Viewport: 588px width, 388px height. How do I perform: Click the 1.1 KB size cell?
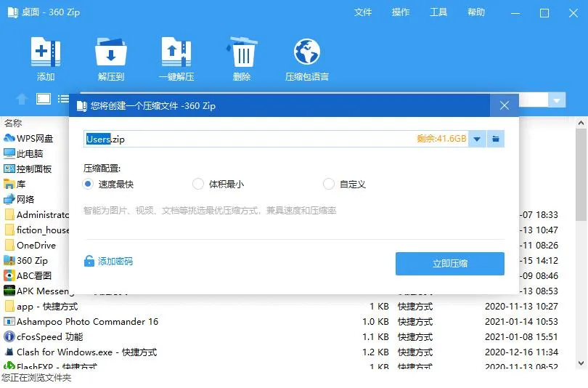pyautogui.click(x=375, y=336)
